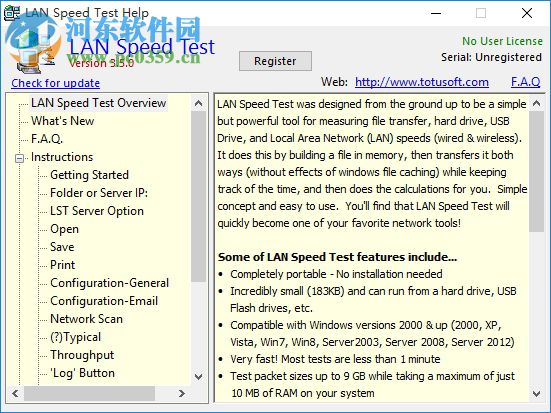Click content pane scroll up arrow
The height and width of the screenshot is (413, 551).
(x=536, y=103)
